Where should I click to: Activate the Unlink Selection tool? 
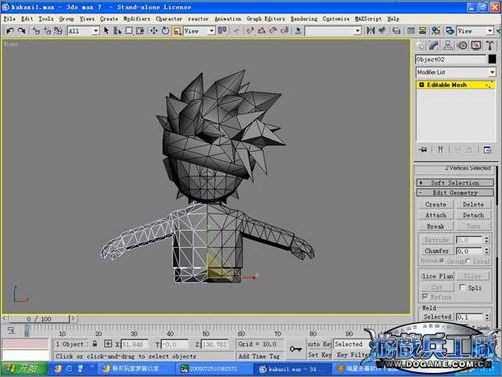[x=47, y=31]
